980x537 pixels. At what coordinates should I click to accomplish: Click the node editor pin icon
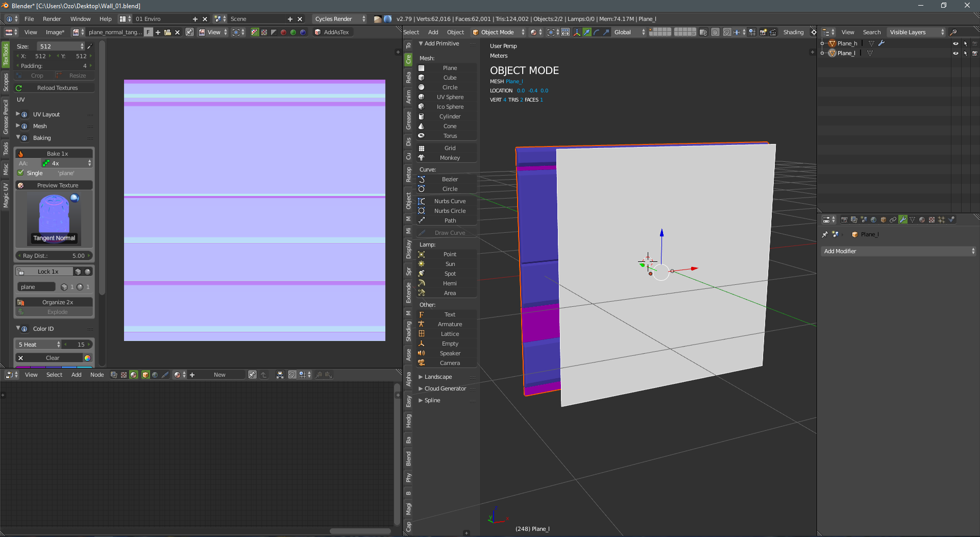point(252,375)
